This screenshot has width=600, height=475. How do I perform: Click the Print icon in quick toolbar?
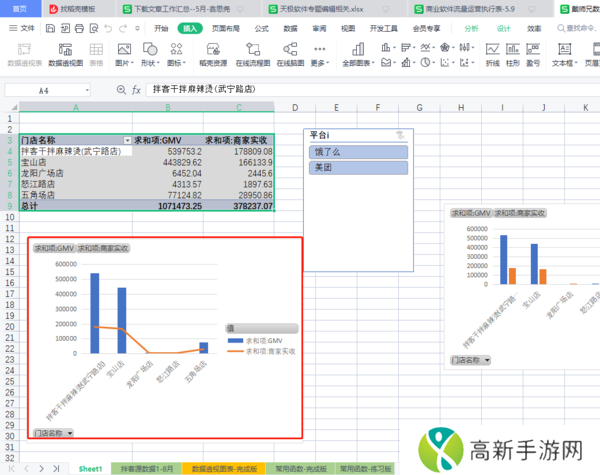point(79,28)
